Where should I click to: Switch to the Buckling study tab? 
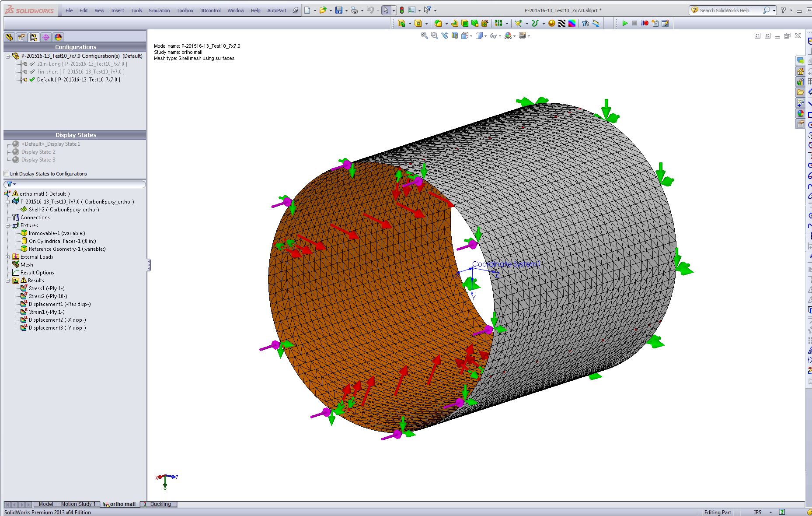coord(159,504)
